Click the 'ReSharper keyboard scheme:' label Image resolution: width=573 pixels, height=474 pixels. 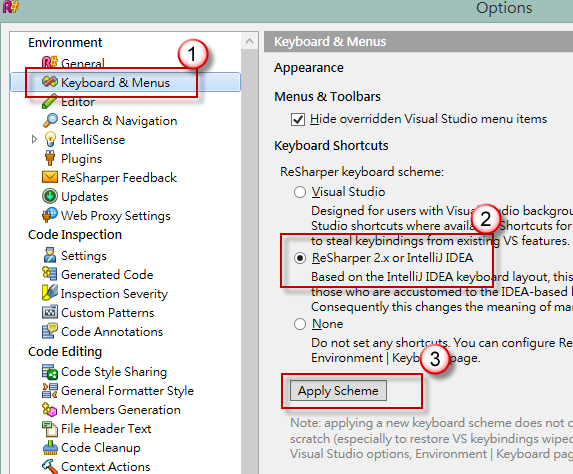click(x=362, y=172)
